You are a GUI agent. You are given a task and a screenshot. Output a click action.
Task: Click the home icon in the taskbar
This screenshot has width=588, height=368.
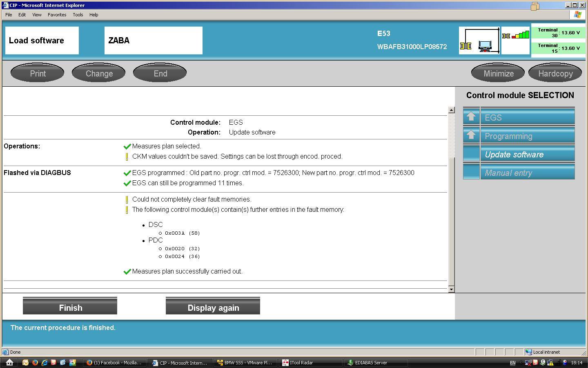[9, 362]
